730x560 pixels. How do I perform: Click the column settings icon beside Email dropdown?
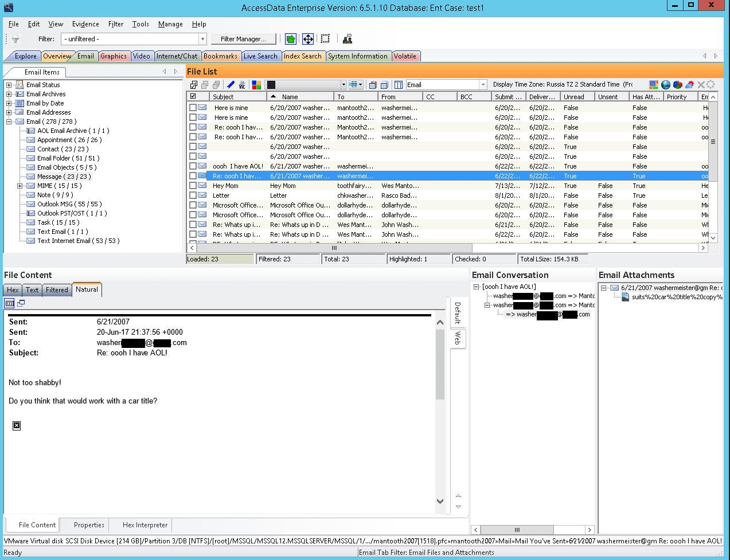click(399, 85)
